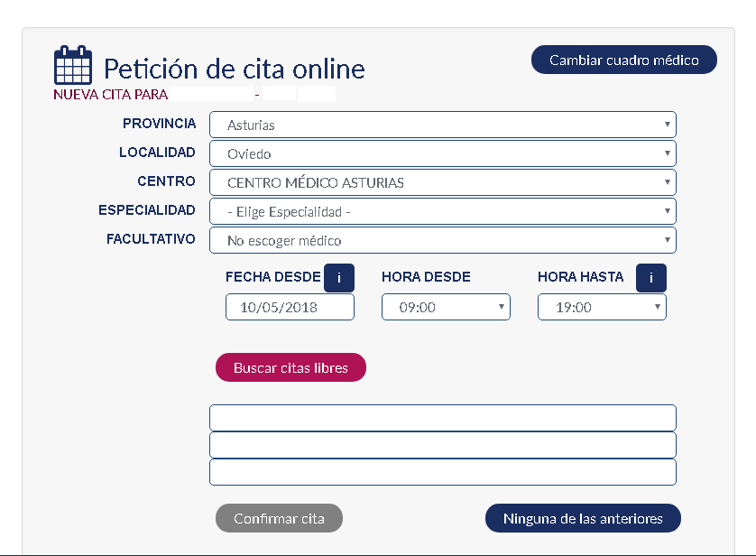Expand the CENTRO dropdown list
756x556 pixels.
(442, 183)
